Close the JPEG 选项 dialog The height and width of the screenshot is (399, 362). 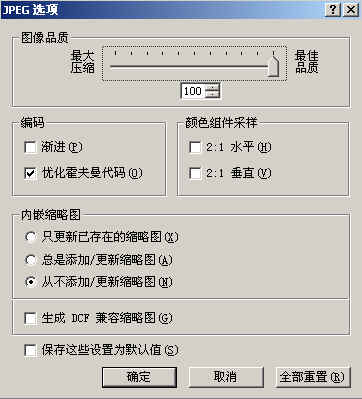pos(351,10)
